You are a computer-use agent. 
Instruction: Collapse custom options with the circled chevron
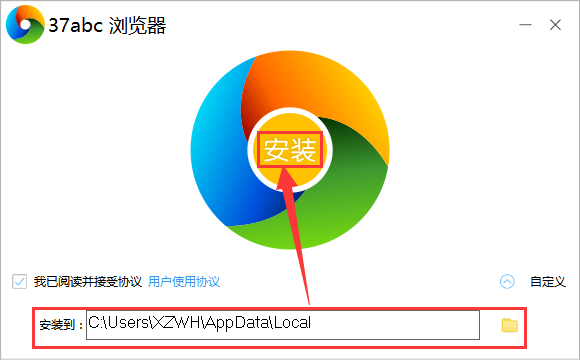[x=507, y=282]
